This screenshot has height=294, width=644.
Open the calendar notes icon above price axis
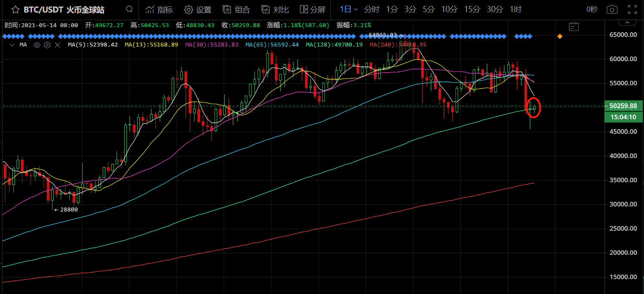pos(573,27)
